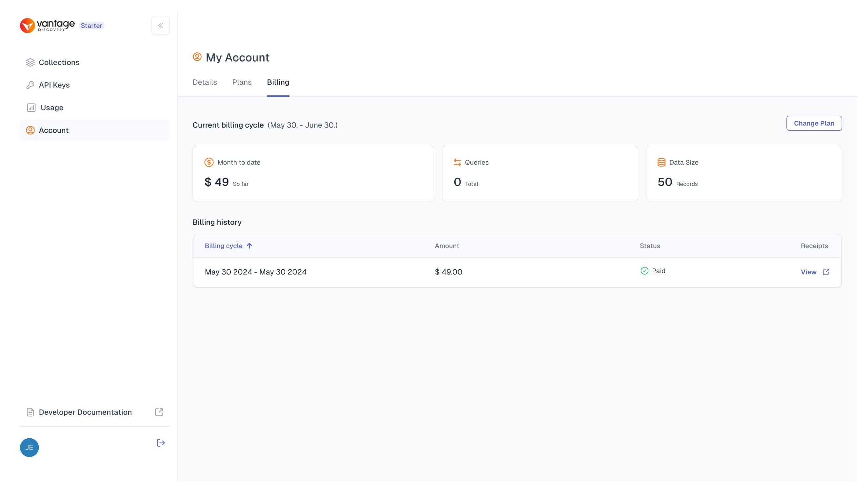Click the Account icon in sidebar
This screenshot has height=495, width=868.
coord(30,130)
